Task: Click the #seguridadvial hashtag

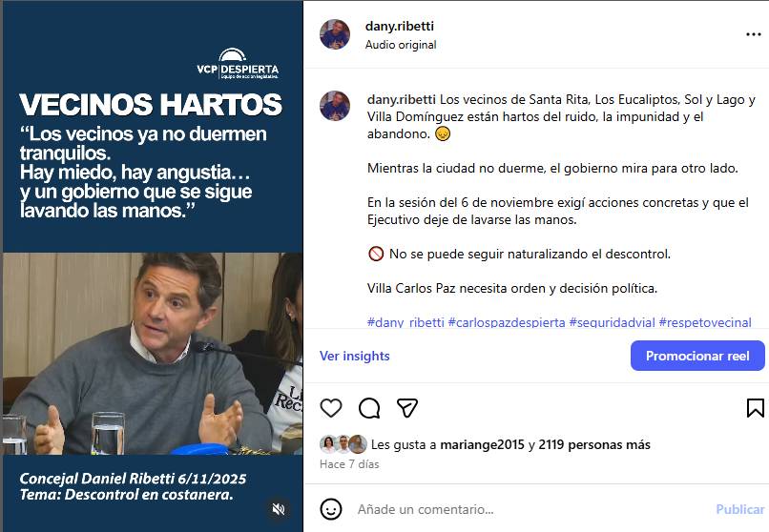Action: point(613,322)
